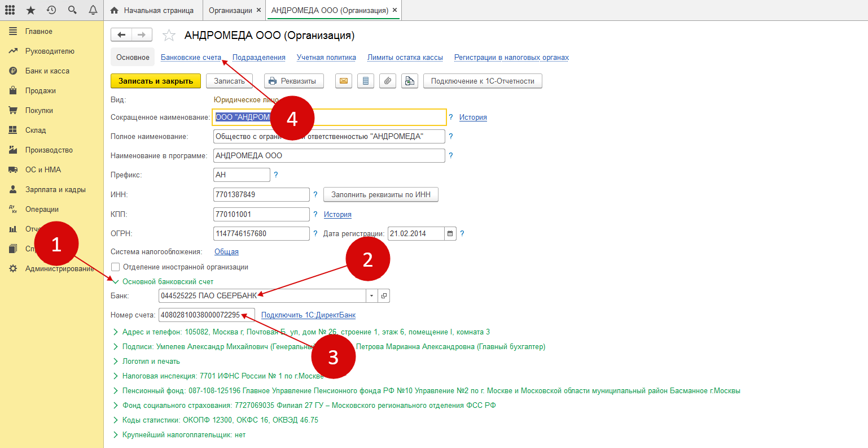Click the Полное наименование input field

(x=329, y=137)
